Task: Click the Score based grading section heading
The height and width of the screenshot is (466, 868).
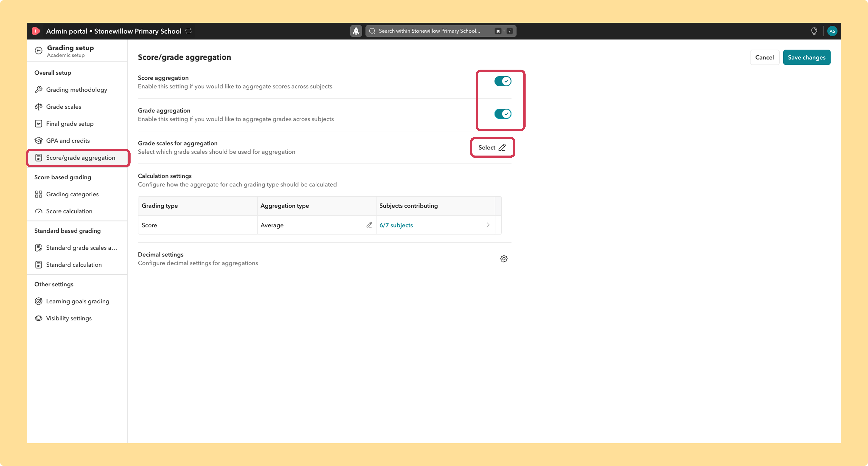Action: pos(63,177)
